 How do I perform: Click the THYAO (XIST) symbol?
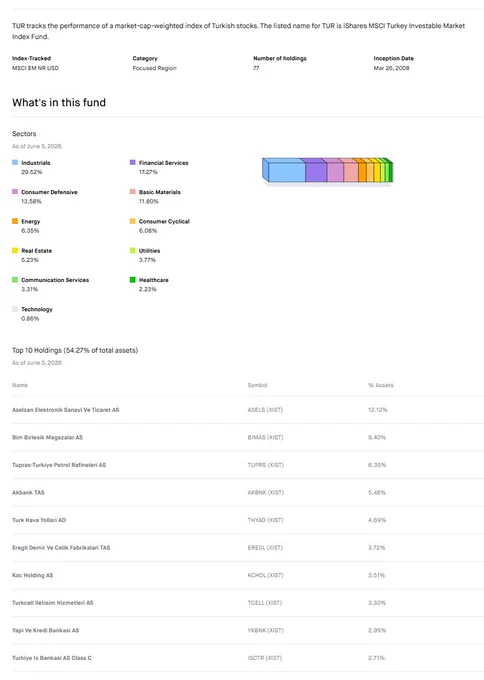coord(265,520)
